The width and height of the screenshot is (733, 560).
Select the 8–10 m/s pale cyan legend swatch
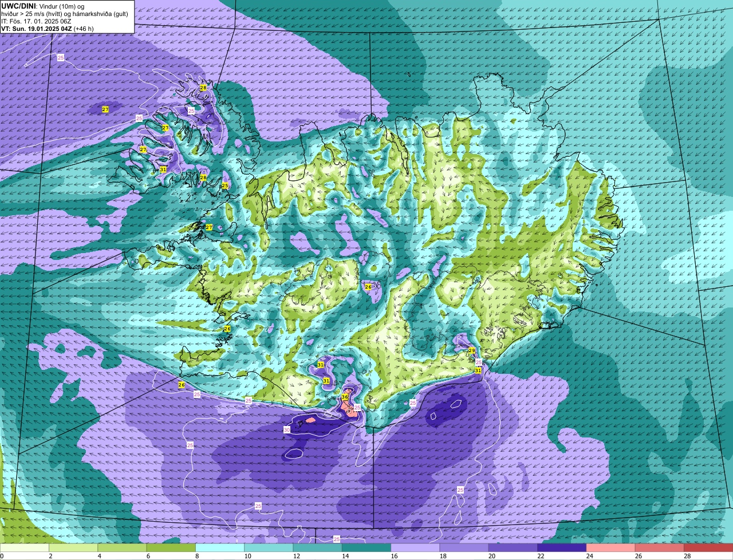point(220,547)
